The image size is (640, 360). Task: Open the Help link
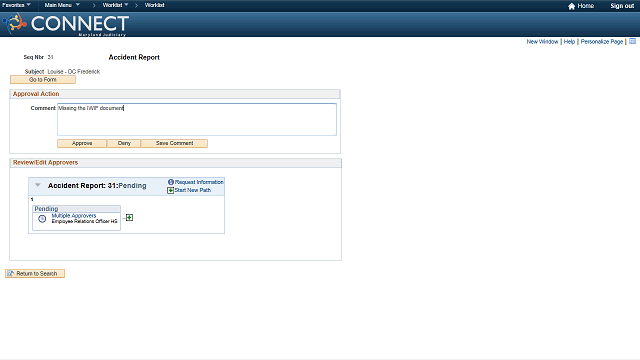pyautogui.click(x=569, y=42)
